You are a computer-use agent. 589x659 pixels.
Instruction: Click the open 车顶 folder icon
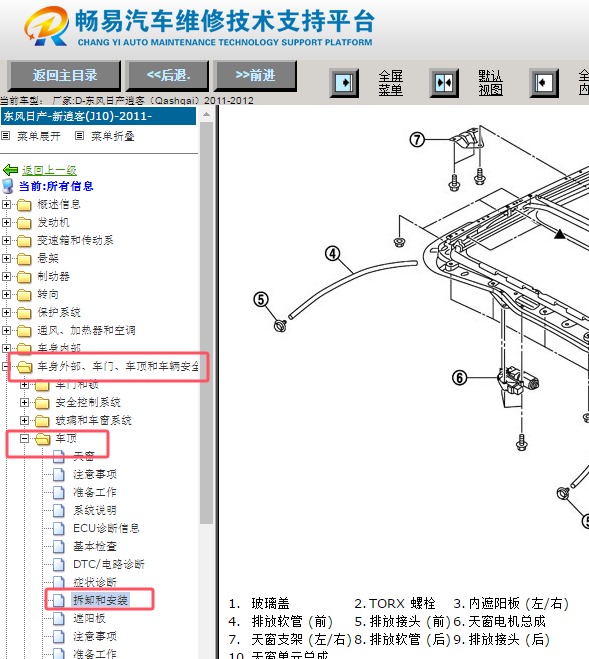pos(42,439)
